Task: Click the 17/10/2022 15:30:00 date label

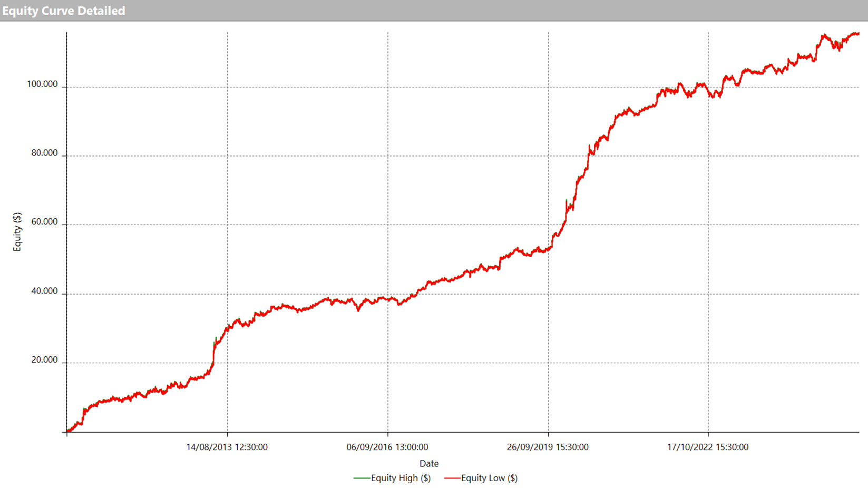Action: tap(707, 447)
